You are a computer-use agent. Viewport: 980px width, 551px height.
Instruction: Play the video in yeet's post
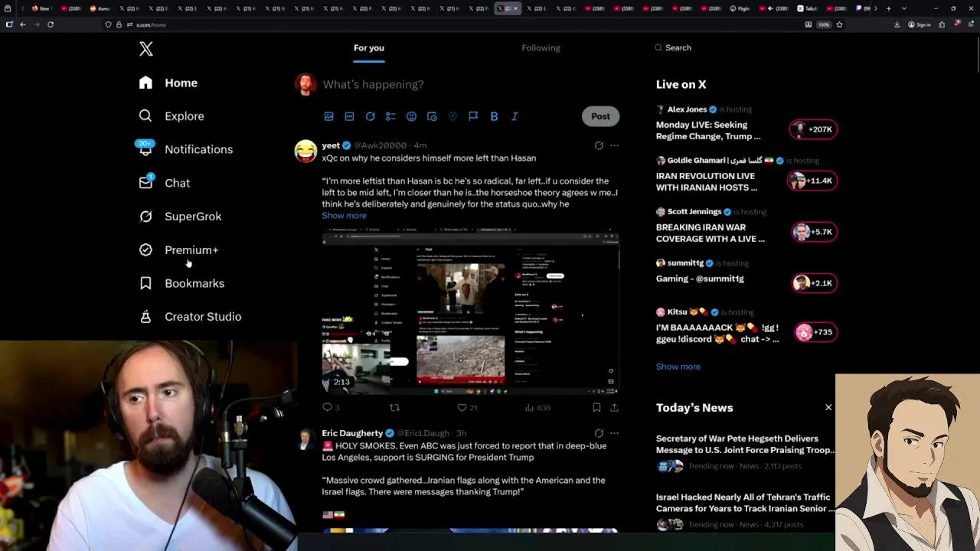(x=470, y=311)
